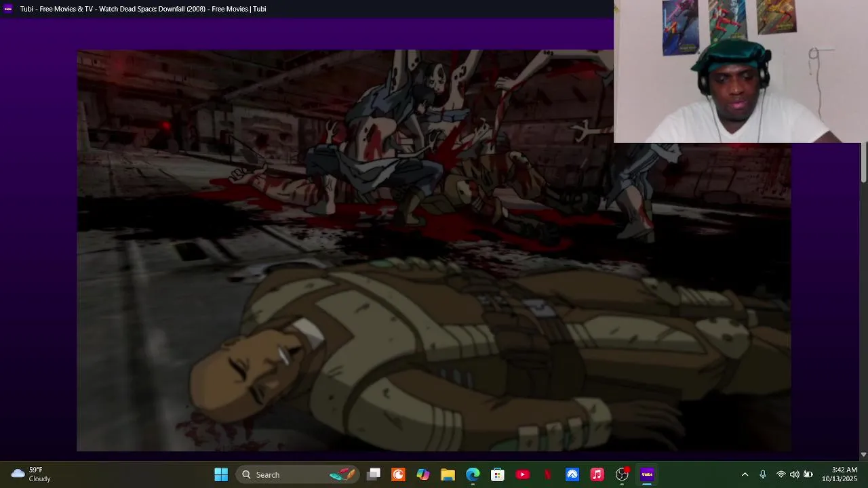Image resolution: width=868 pixels, height=488 pixels.
Task: Show hidden system tray icons
Action: point(745,474)
